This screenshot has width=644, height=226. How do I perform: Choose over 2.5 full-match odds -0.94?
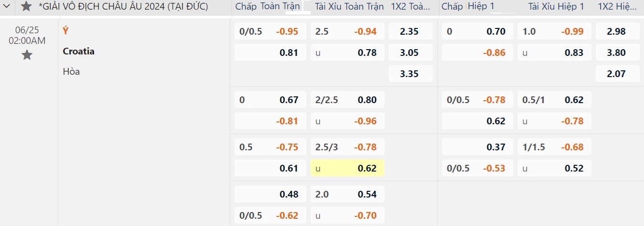pos(347,31)
